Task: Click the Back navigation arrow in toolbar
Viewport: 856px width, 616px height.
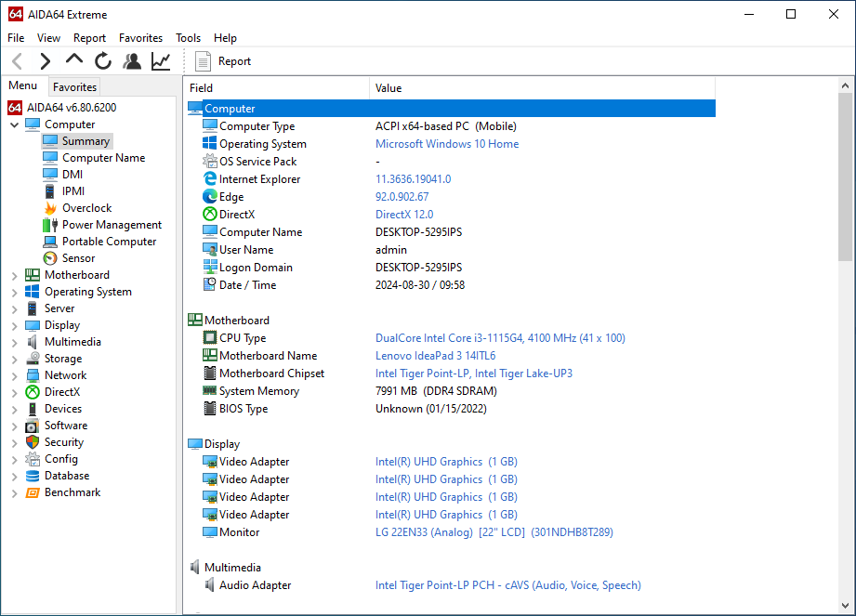Action: (x=18, y=61)
